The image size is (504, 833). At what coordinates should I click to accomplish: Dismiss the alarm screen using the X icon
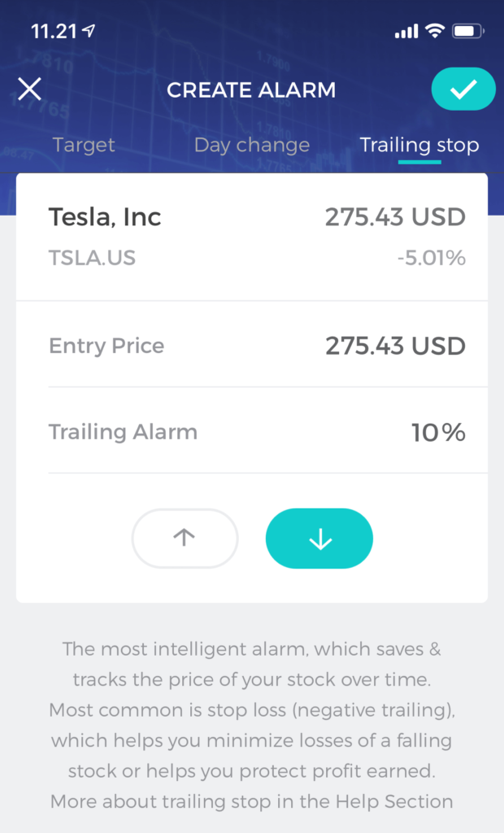pyautogui.click(x=29, y=89)
